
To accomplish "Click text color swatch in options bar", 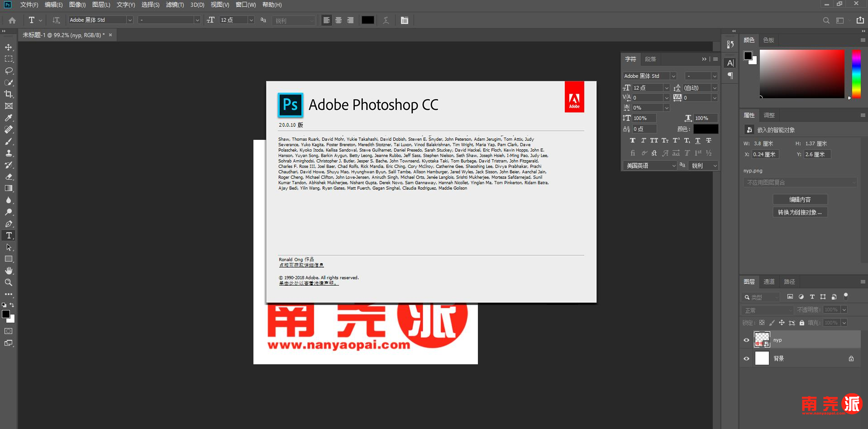I will click(x=368, y=20).
